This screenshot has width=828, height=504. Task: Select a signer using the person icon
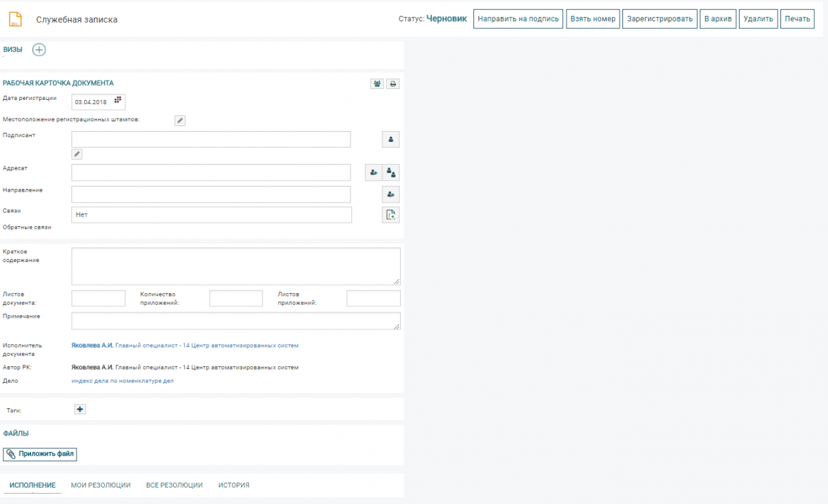(391, 139)
